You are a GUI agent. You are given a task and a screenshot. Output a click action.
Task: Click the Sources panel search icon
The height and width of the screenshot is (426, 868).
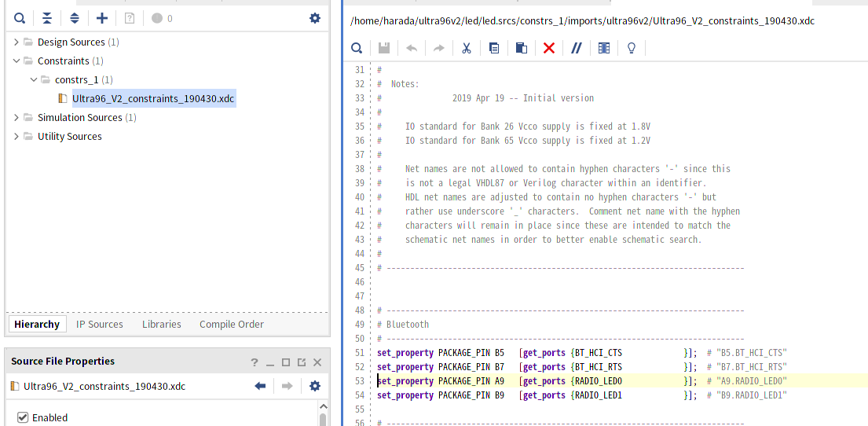tap(20, 18)
